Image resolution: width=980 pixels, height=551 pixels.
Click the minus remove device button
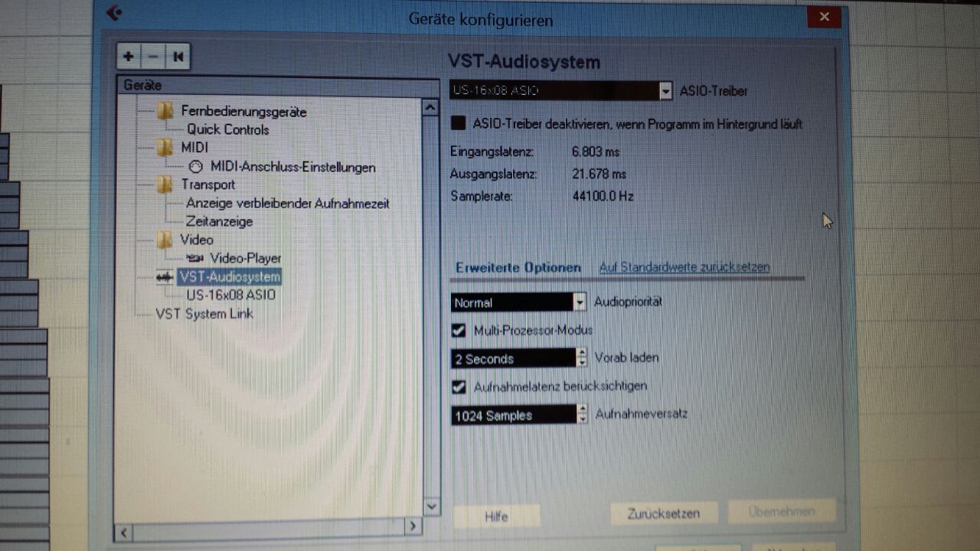[x=153, y=57]
